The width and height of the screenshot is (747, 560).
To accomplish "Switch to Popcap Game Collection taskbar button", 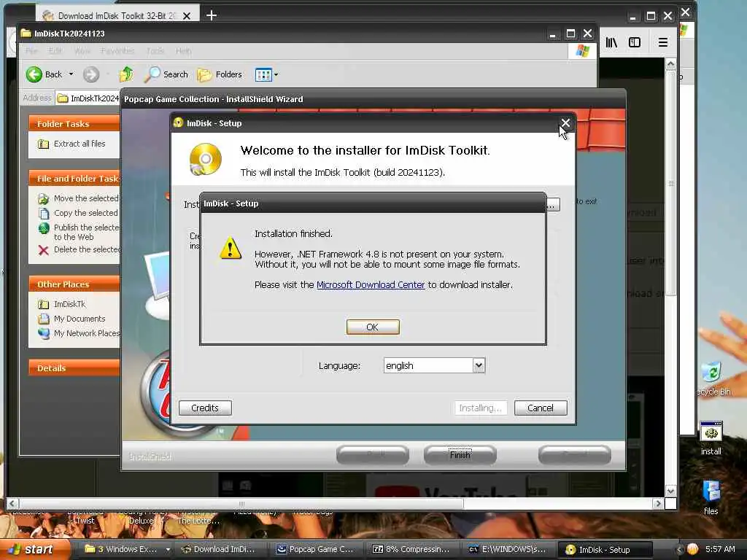I will click(320, 550).
